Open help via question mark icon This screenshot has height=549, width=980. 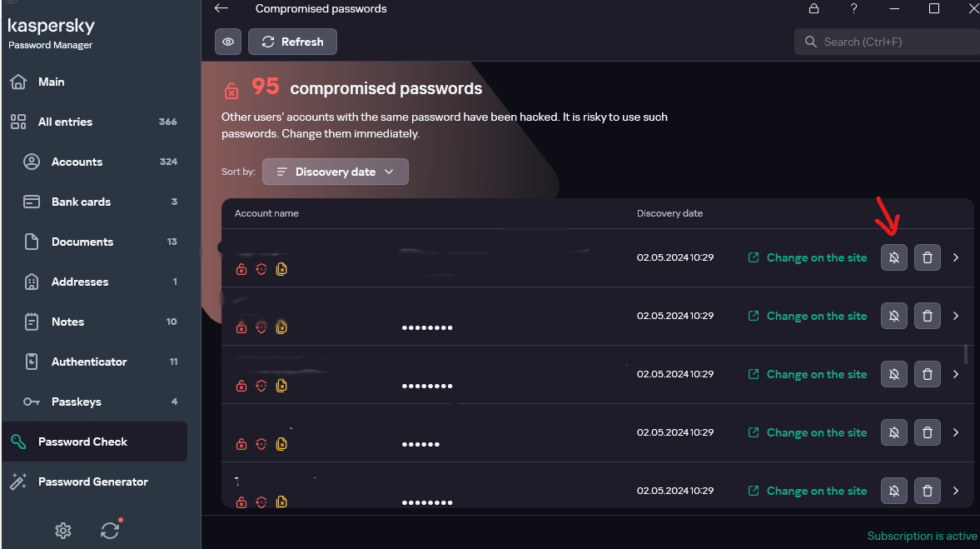click(854, 9)
